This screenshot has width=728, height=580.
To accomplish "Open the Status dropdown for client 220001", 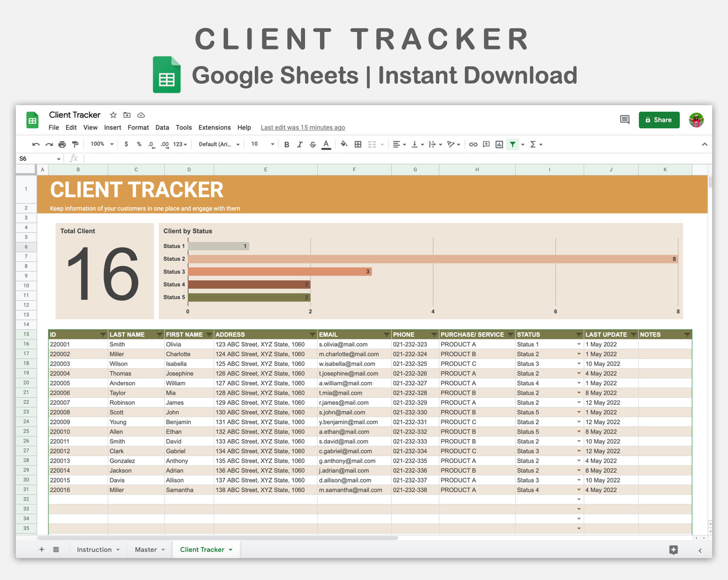I will (x=578, y=344).
